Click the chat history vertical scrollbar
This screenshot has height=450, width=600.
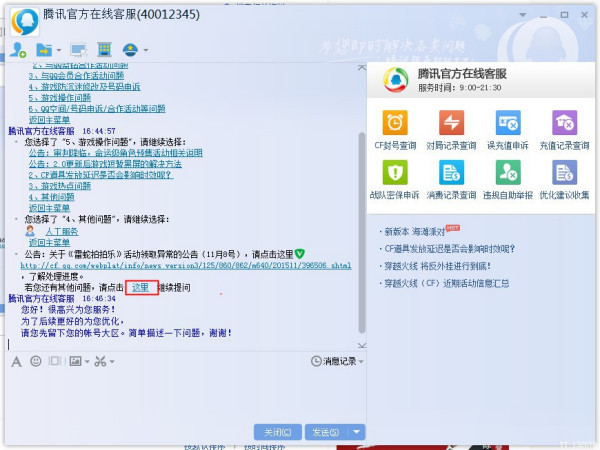click(362, 233)
